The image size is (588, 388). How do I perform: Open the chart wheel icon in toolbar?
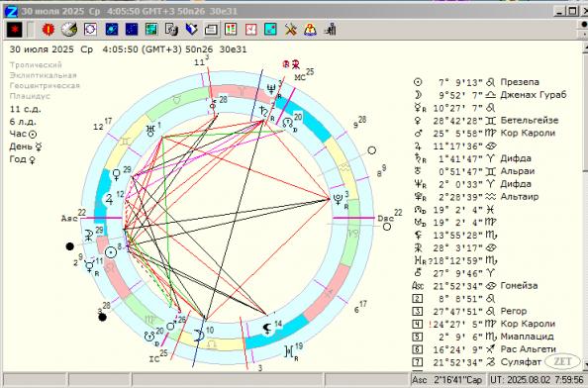click(x=90, y=30)
